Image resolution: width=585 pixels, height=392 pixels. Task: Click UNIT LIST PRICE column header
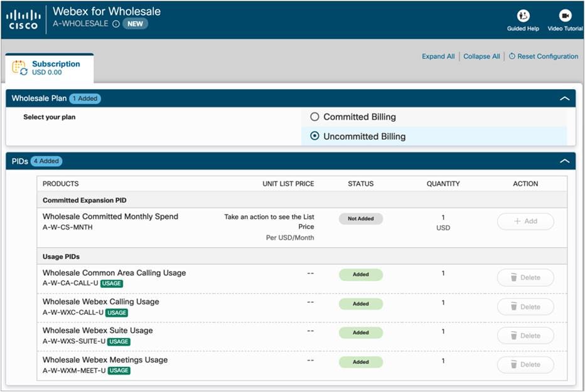(288, 184)
